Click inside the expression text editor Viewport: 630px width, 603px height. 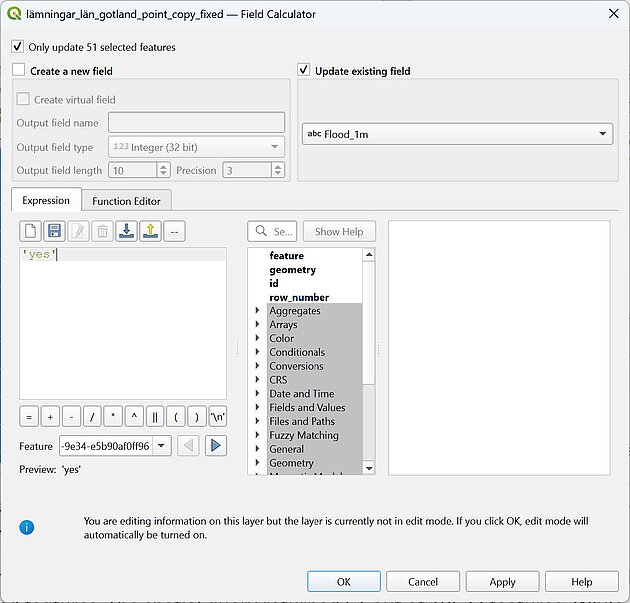click(123, 323)
